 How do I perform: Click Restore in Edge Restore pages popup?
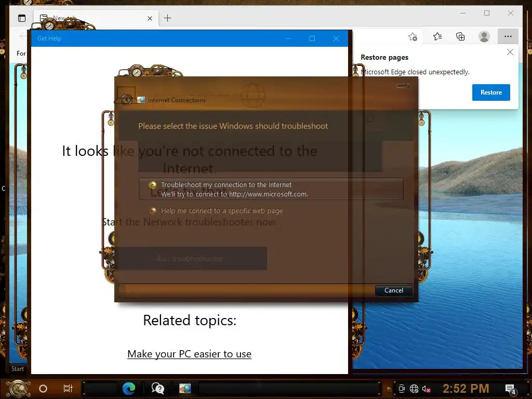(x=491, y=92)
